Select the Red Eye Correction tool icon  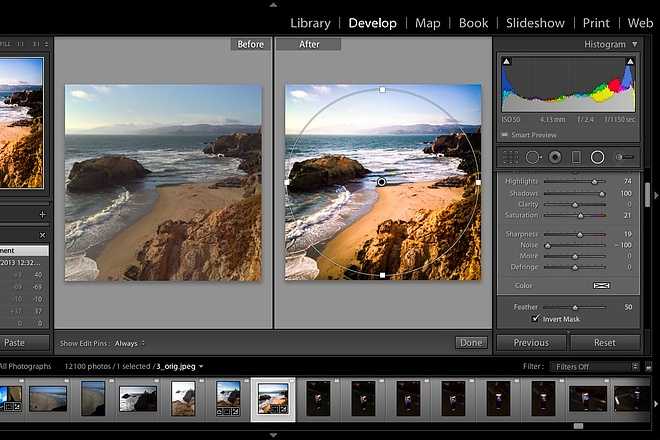click(x=555, y=157)
